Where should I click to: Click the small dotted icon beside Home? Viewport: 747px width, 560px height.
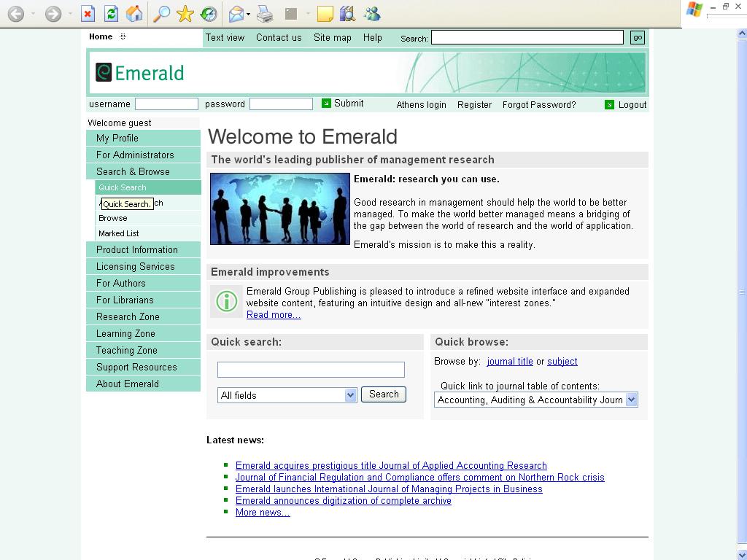[x=123, y=36]
